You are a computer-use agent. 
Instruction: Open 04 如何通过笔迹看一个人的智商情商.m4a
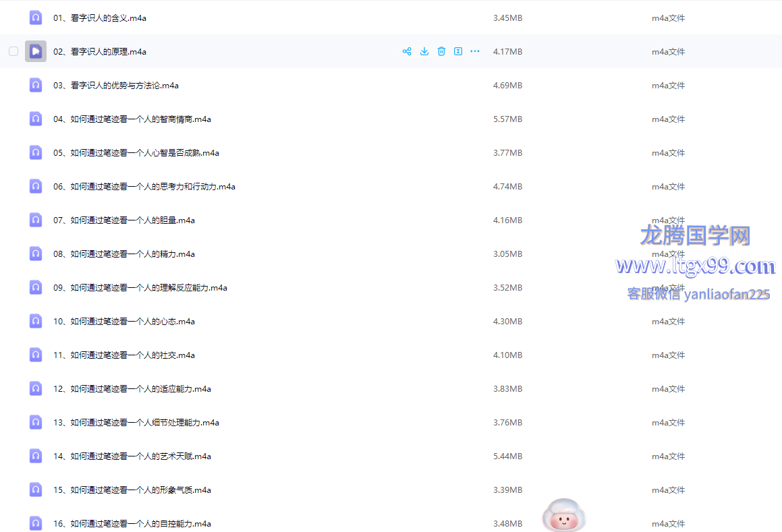click(132, 119)
